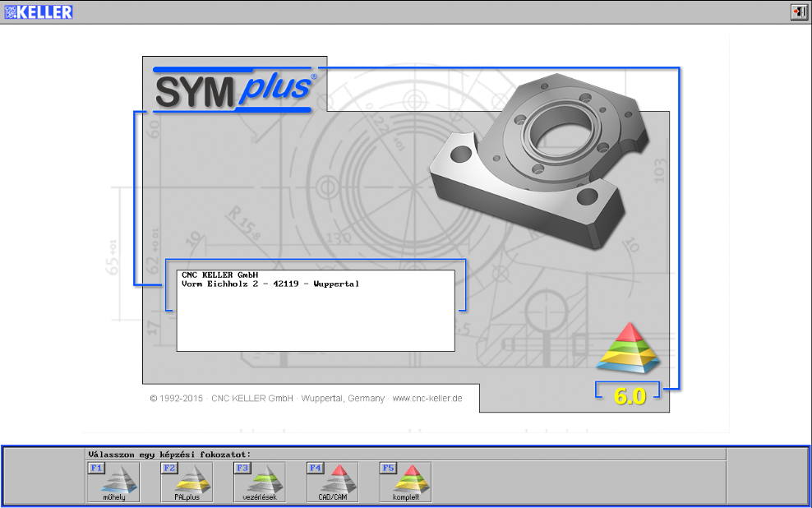Screen dimensions: 812x508
Task: Click the 'Válasszon egy képzési fokozatot:' prompt
Action: click(x=169, y=454)
